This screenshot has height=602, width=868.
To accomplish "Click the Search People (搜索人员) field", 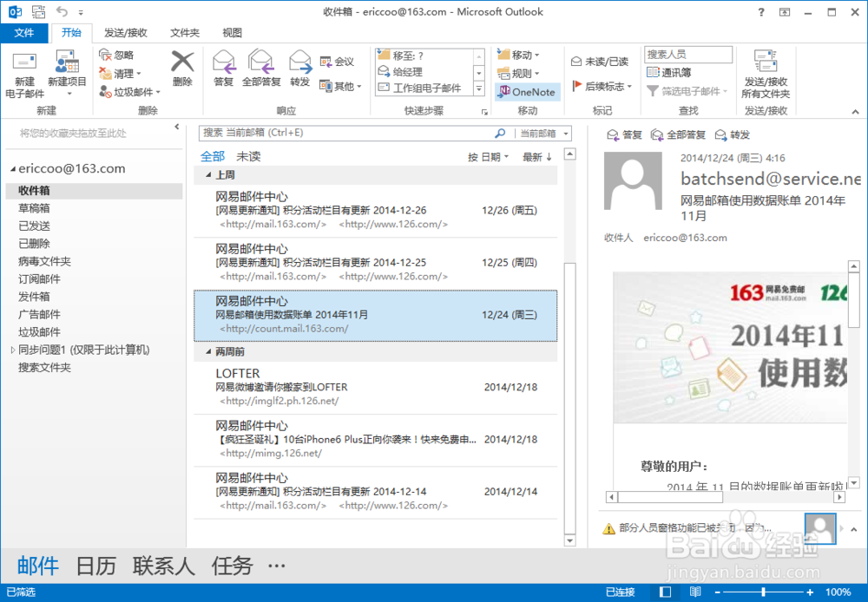I will pyautogui.click(x=688, y=55).
